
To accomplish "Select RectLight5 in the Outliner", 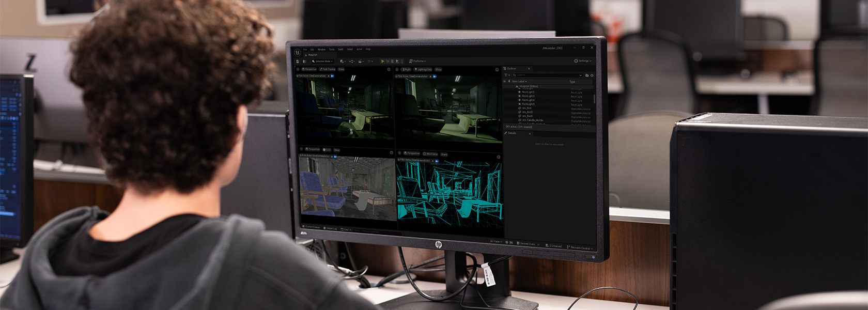I will [x=528, y=104].
